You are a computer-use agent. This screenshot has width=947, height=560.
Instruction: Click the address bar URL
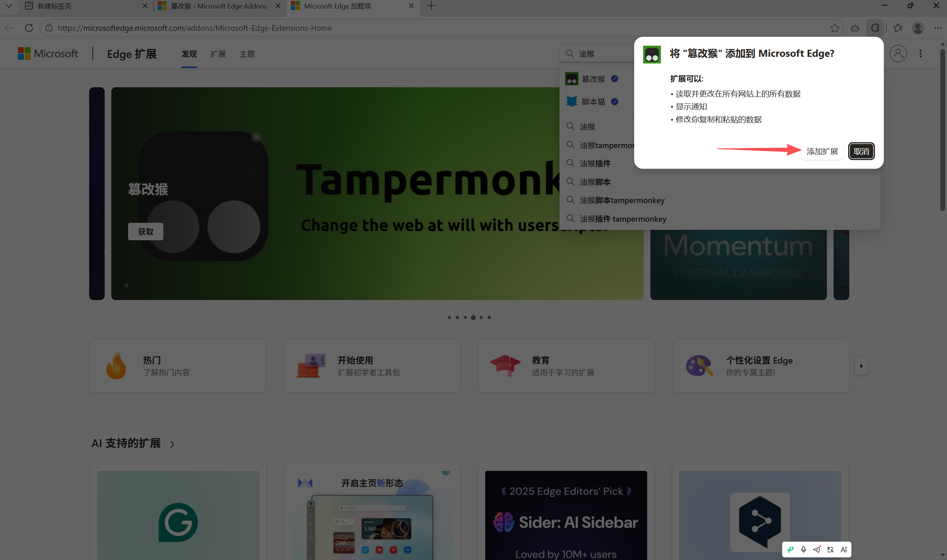(195, 28)
